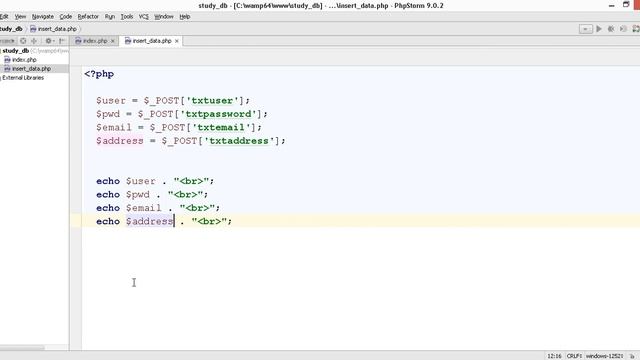Click the <?php opening tag

coord(99,74)
